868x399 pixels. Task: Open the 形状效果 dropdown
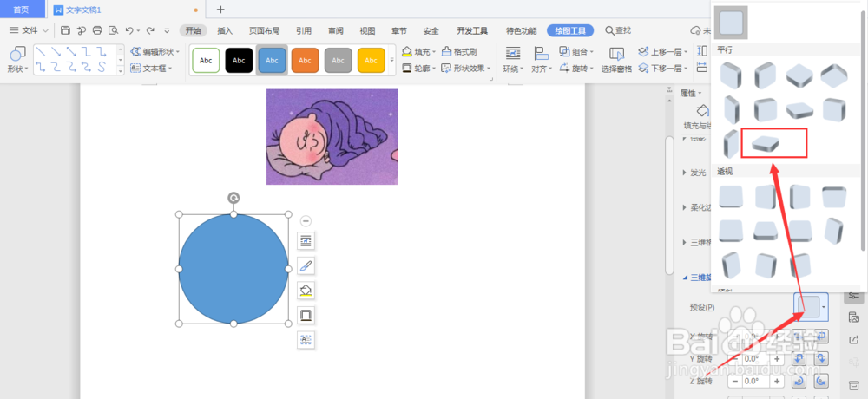click(x=465, y=68)
